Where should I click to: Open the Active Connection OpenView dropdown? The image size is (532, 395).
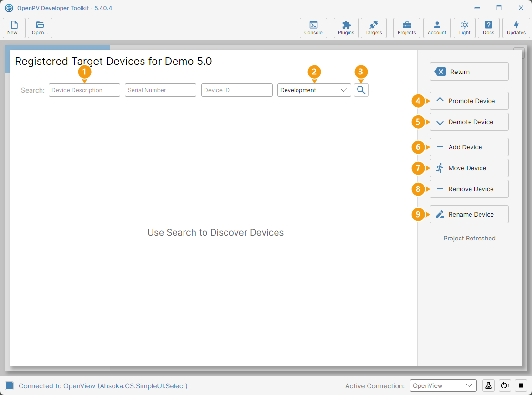point(443,385)
